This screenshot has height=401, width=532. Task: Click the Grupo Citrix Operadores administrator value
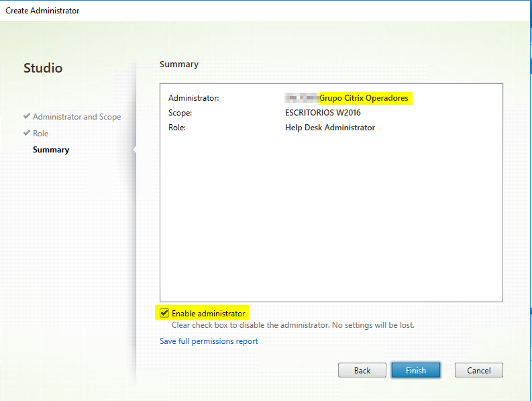click(x=364, y=98)
